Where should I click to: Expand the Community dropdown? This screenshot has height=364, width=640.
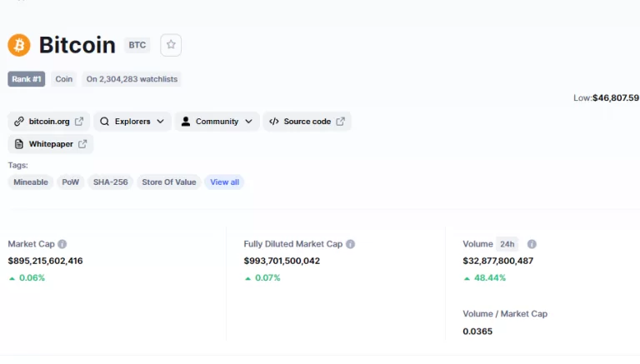click(x=217, y=122)
